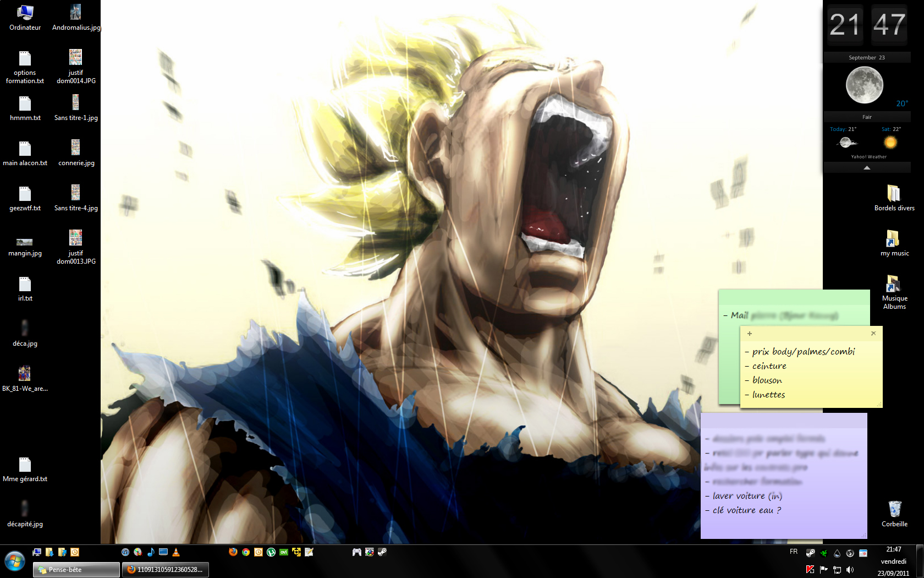The height and width of the screenshot is (578, 924).
Task: Click the water drop tray icon
Action: point(837,553)
